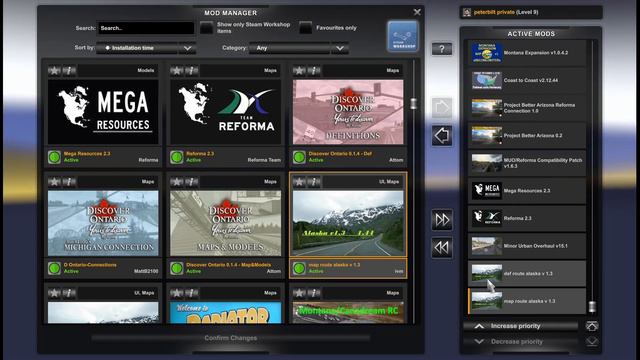Screen dimensions: 640x360
Task: Click Category dropdown arrow
Action: tap(340, 48)
